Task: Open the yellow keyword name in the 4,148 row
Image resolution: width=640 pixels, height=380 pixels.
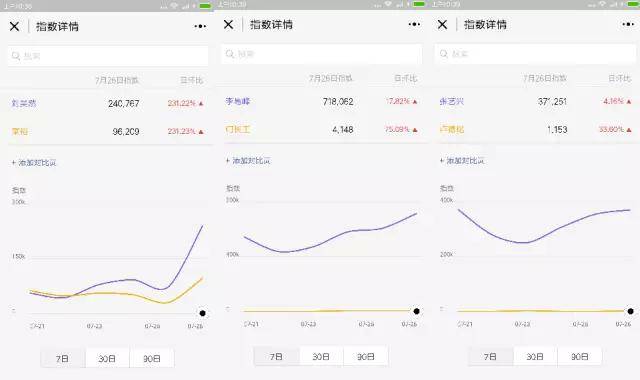Action: pos(238,129)
